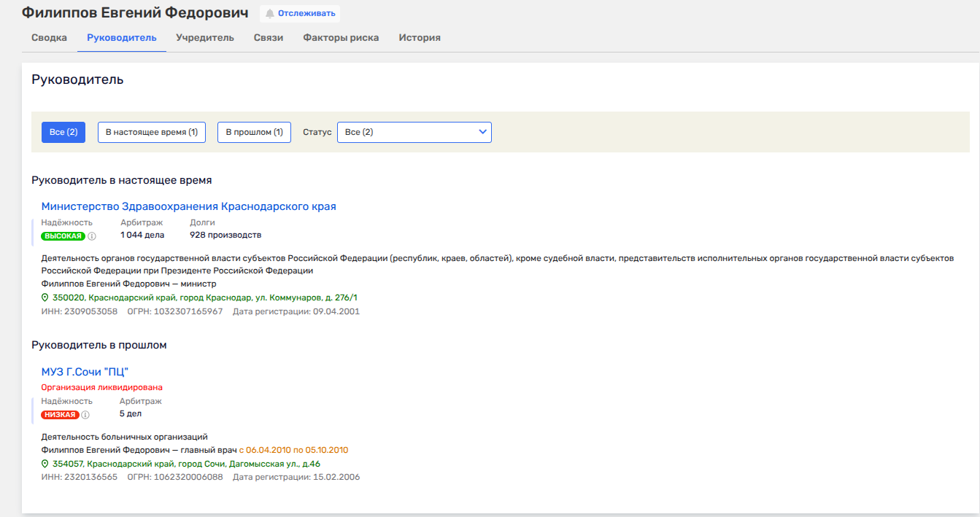Click the bell icon next to Отслеживать
The width and height of the screenshot is (980, 517).
coord(270,14)
